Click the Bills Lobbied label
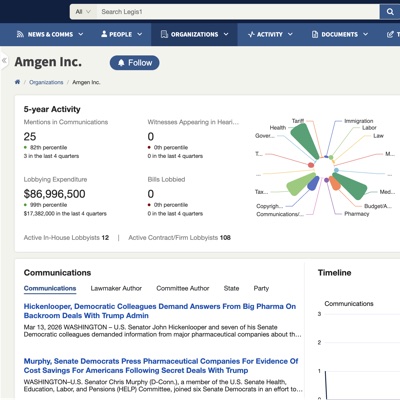The height and width of the screenshot is (400, 400). [166, 179]
